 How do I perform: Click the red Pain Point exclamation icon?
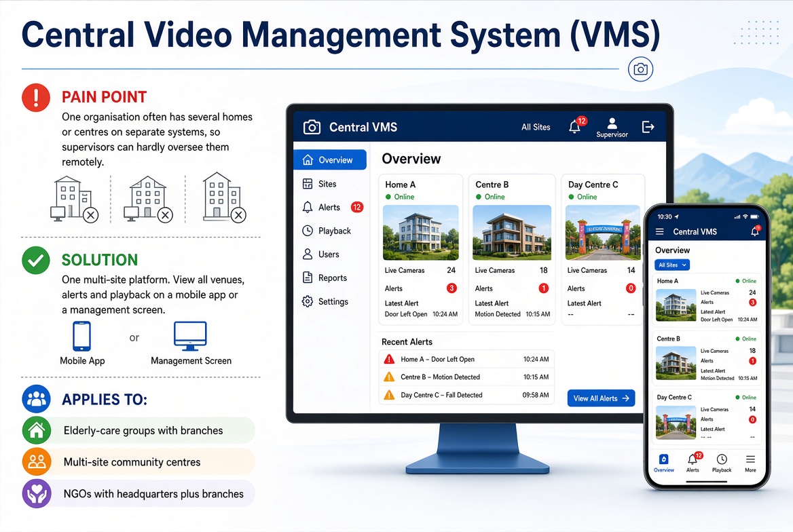[x=36, y=97]
